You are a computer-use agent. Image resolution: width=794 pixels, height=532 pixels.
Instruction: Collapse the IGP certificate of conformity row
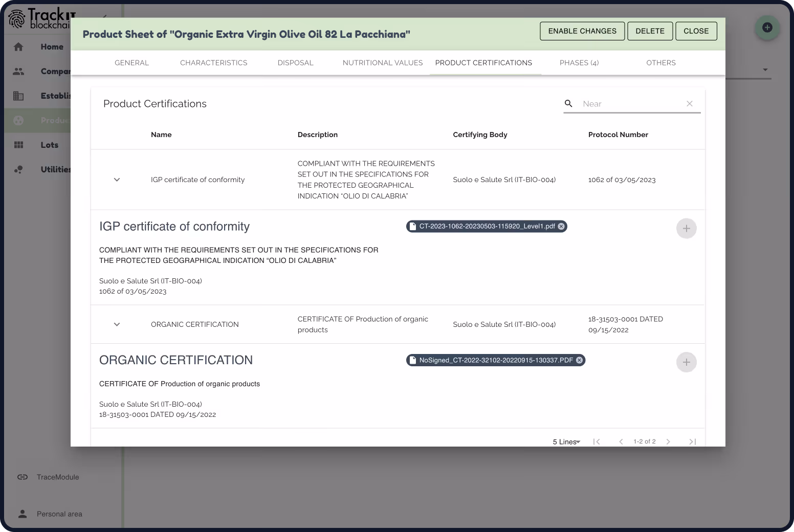pos(117,180)
